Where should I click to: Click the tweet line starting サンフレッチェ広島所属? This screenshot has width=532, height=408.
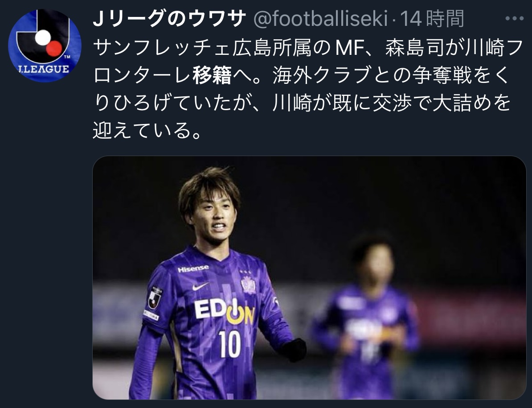[x=308, y=48]
